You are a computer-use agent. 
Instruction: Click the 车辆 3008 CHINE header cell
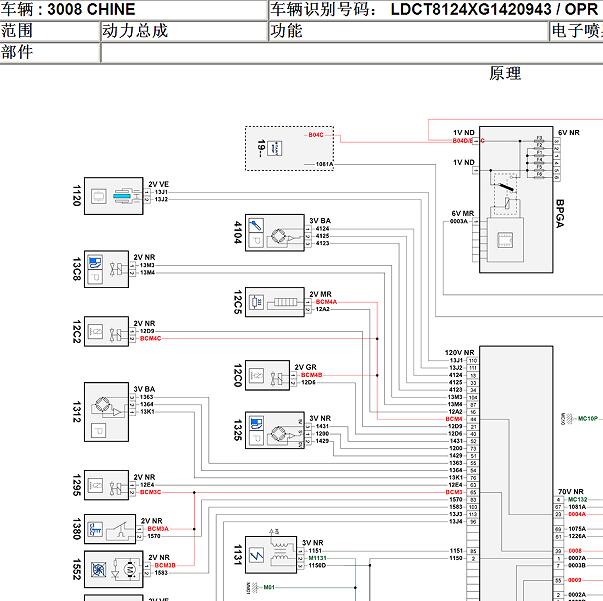[x=133, y=10]
